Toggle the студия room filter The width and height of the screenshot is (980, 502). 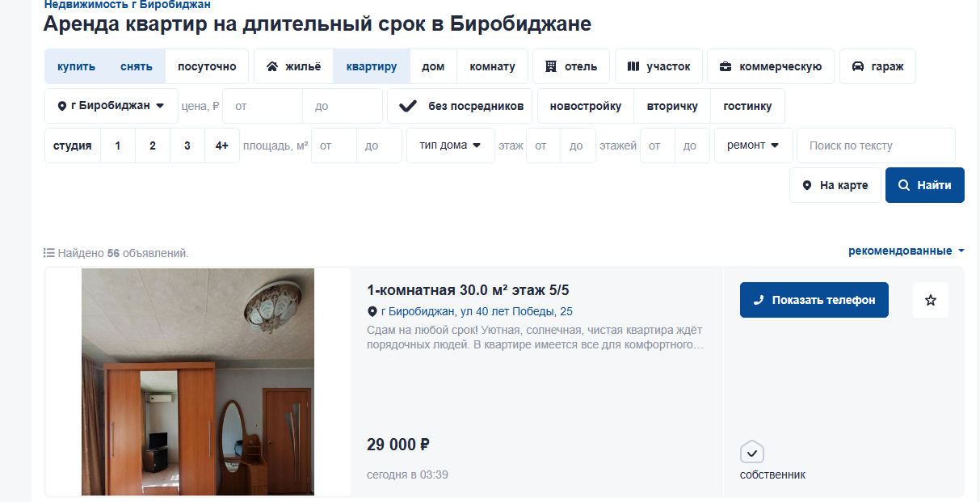[73, 146]
